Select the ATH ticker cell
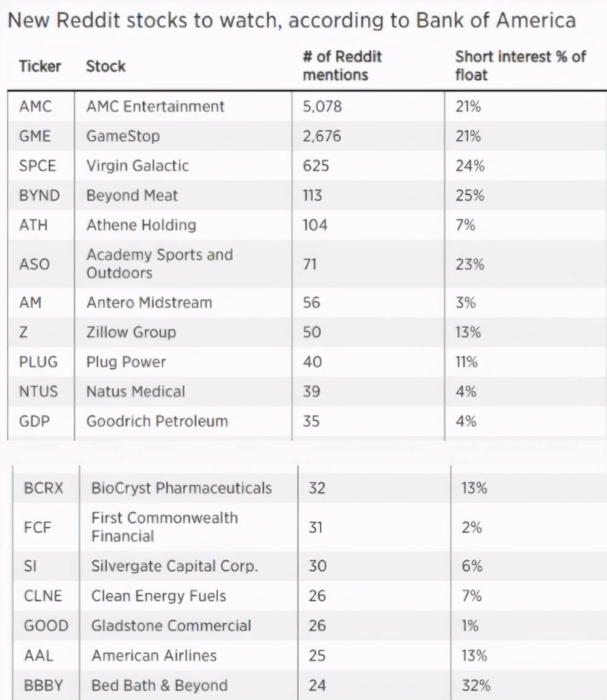Viewport: 607px width, 700px height. 33,225
